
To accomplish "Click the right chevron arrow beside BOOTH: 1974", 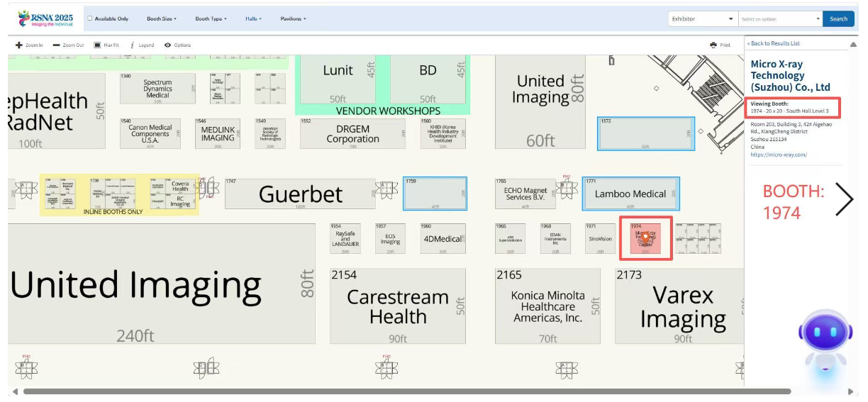I will [844, 199].
